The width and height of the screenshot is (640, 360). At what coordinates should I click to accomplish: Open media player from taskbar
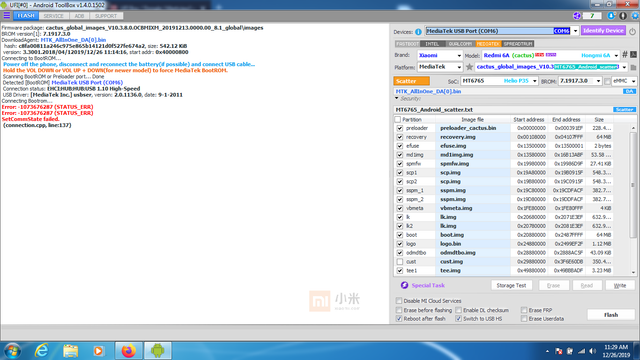pos(98,351)
